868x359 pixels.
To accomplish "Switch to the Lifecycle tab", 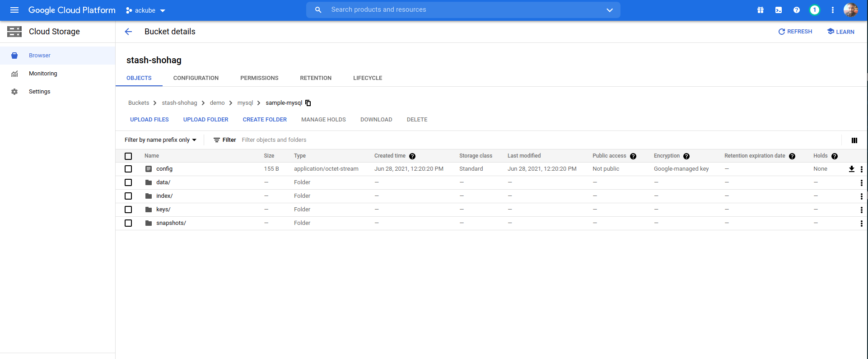I will [x=367, y=78].
